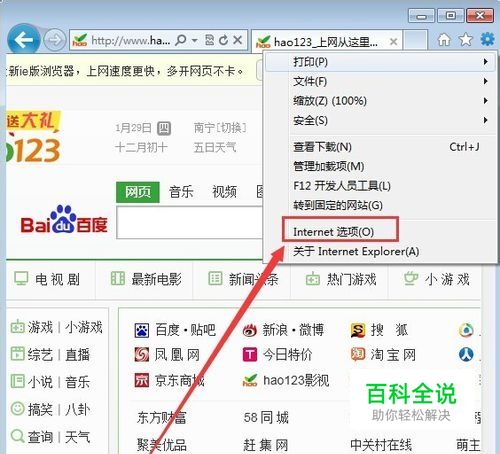Open 凤凰网 link
The image size is (500, 454).
pyautogui.click(x=177, y=355)
